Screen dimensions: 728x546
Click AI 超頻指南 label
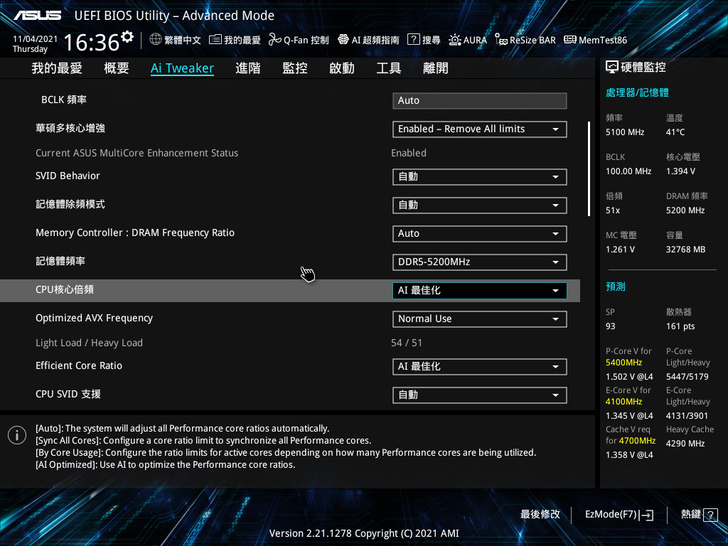pos(375,40)
